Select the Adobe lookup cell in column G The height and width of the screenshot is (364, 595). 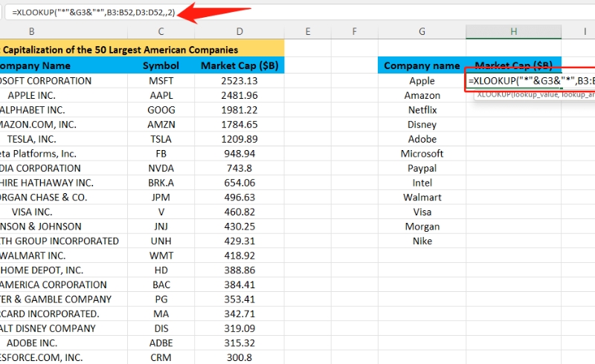click(x=422, y=139)
